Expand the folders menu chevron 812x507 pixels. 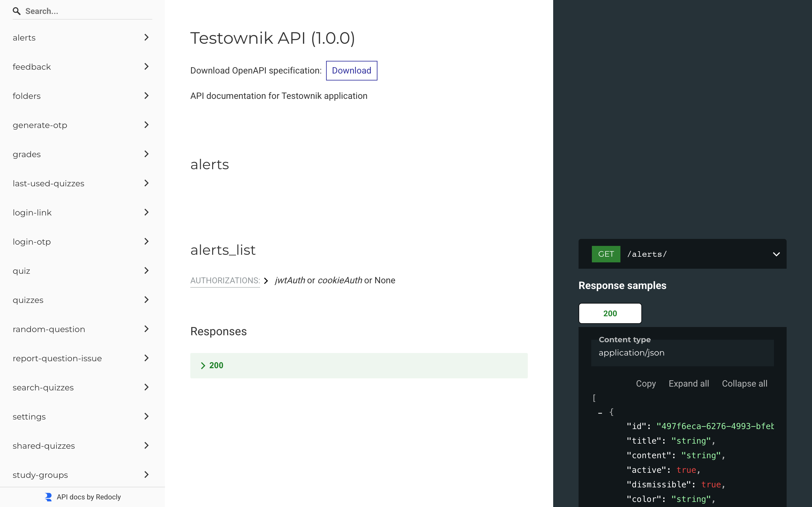click(x=146, y=96)
